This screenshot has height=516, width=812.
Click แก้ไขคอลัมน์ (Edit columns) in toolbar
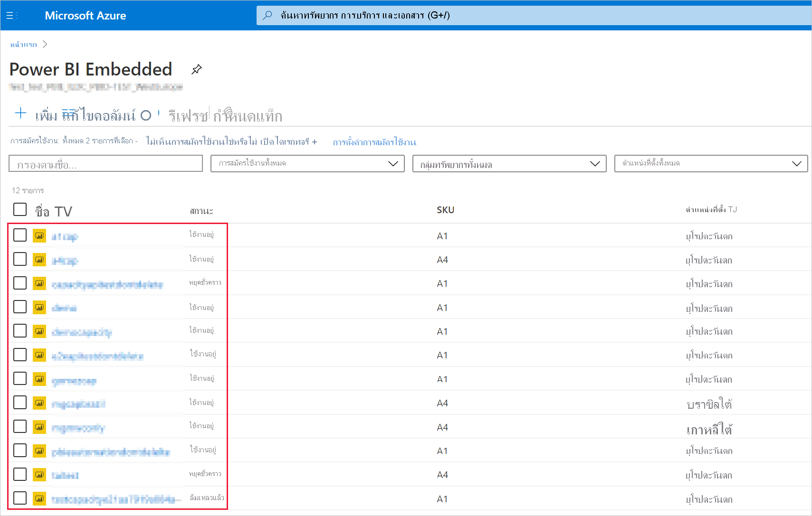tap(99, 115)
